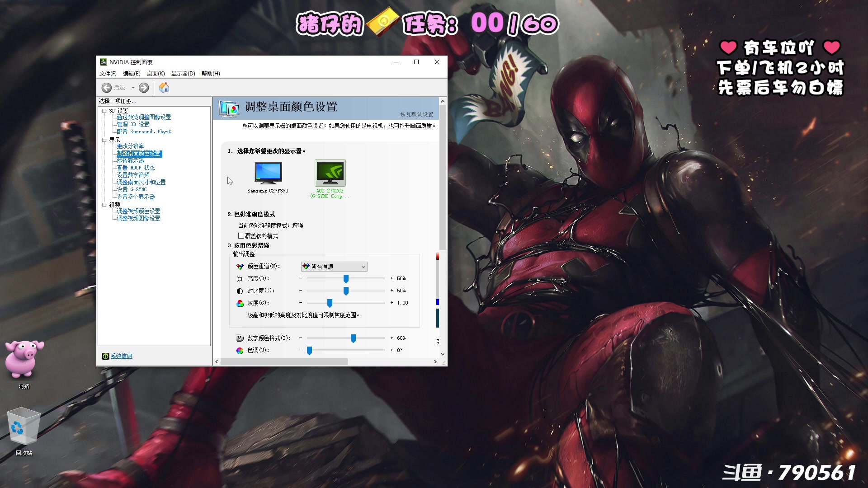Select the AOC 27G2G3 monitor icon

pyautogui.click(x=330, y=173)
